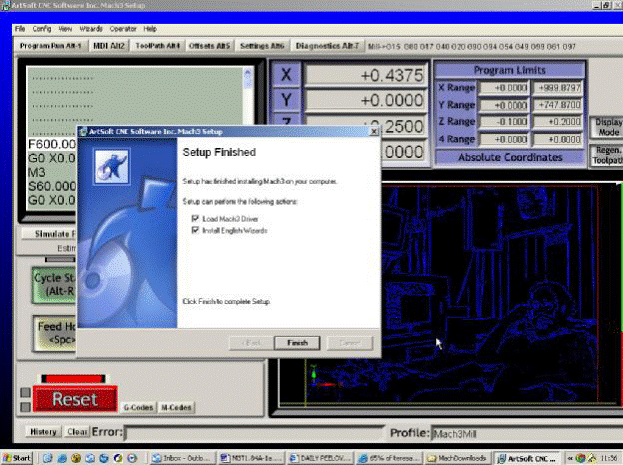Switch to the MDI Alt2 tab

(x=108, y=46)
